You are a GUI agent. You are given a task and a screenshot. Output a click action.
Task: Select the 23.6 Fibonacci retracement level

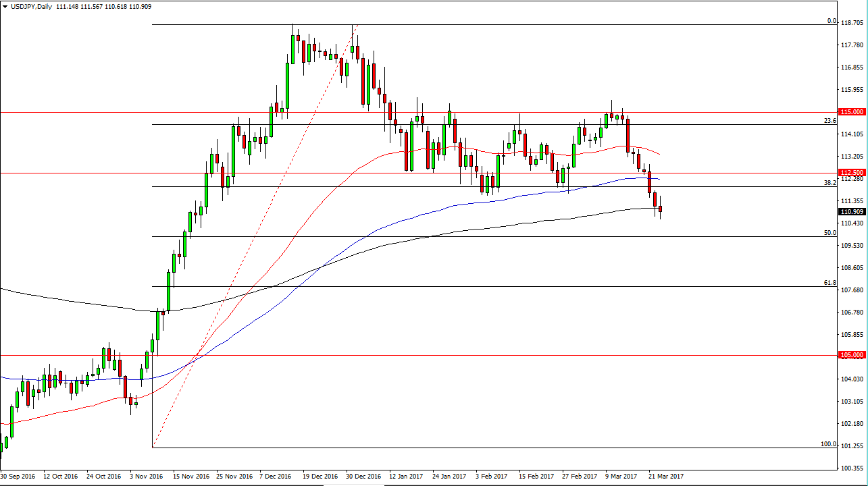[x=405, y=124]
